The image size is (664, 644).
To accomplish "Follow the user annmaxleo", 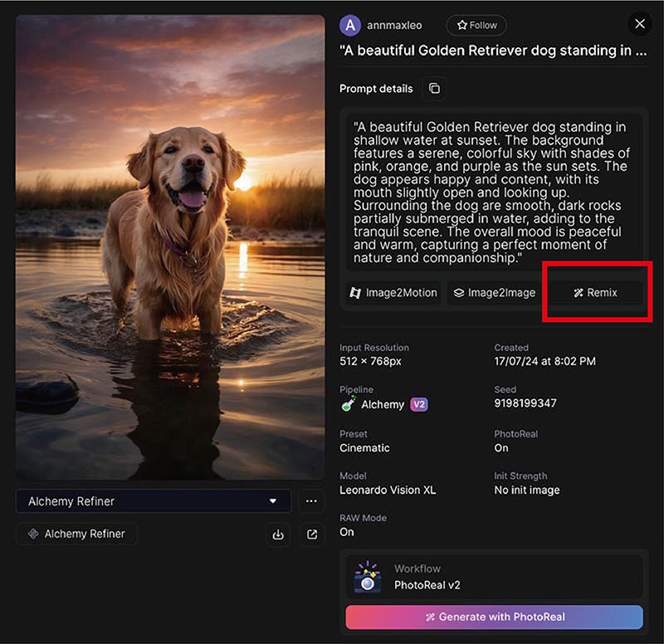I will (476, 26).
